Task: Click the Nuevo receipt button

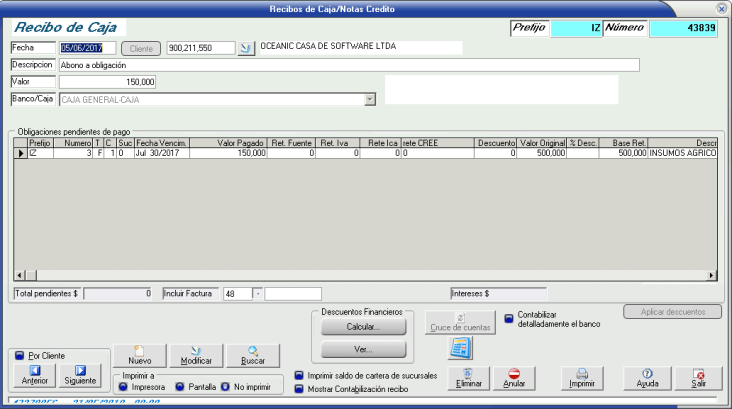Action: 139,355
